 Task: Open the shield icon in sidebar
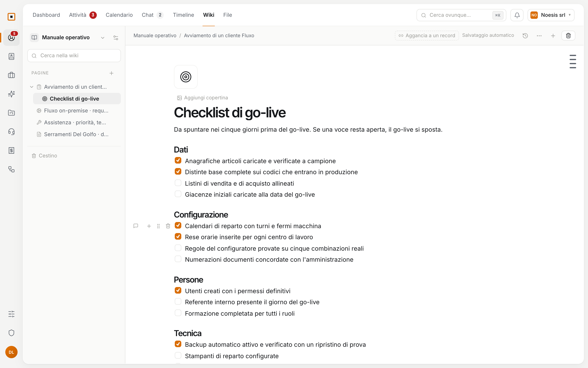[x=11, y=333]
